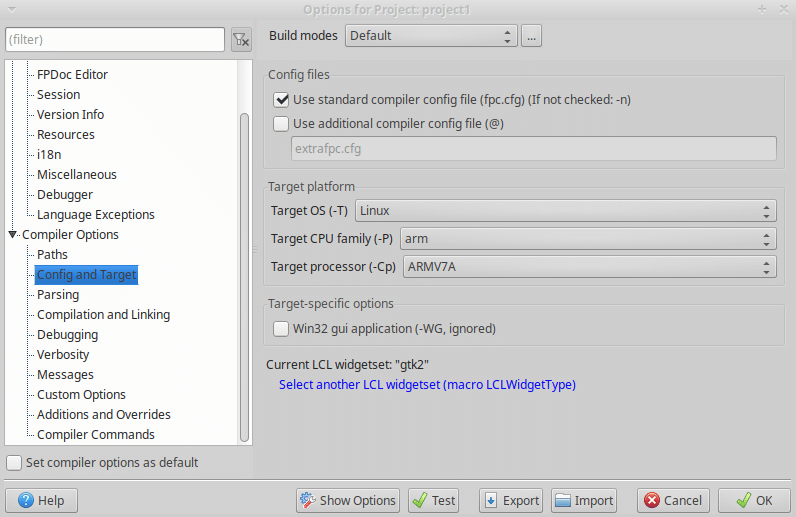The height and width of the screenshot is (517, 796).
Task: Click the Help button icon
Action: coord(25,501)
